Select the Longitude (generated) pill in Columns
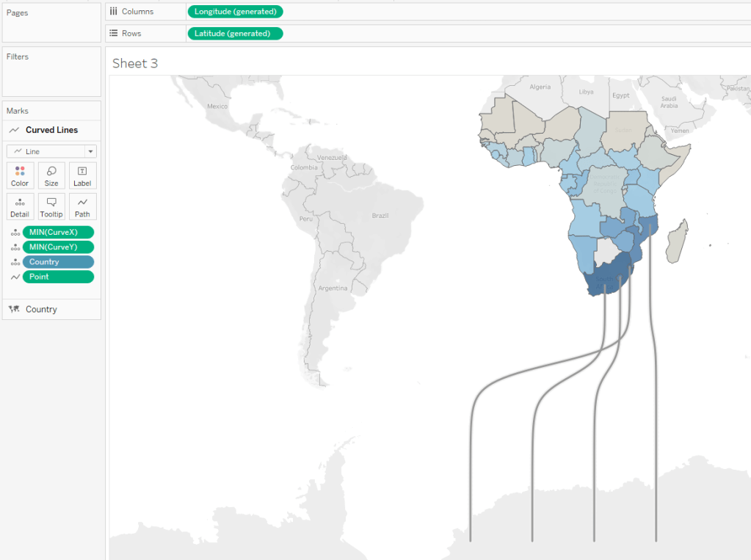The height and width of the screenshot is (560, 751). [235, 12]
